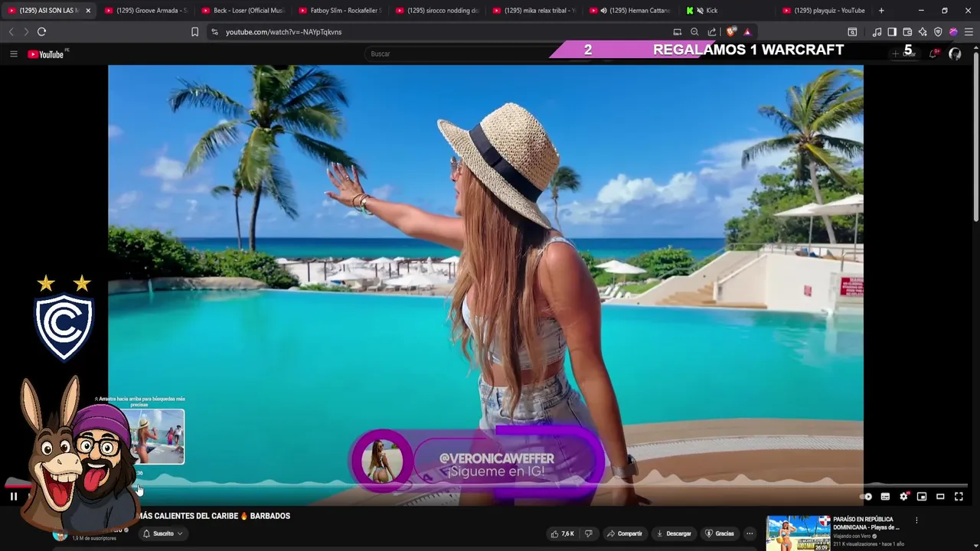The height and width of the screenshot is (551, 980).
Task: Open more actions ellipsis beside Gracias
Action: (750, 533)
